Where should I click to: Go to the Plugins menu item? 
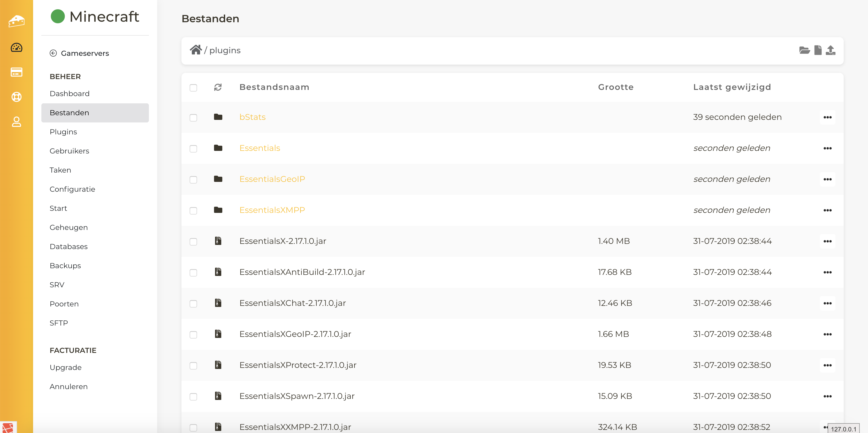(x=63, y=132)
